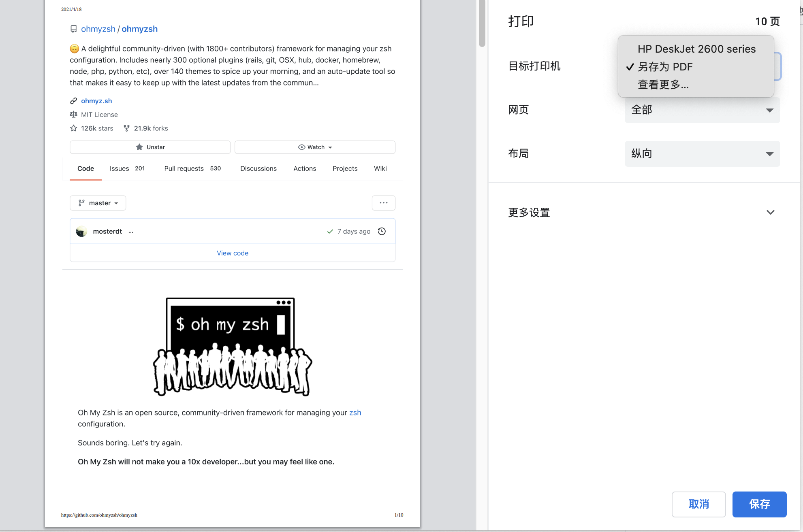This screenshot has width=803, height=532.
Task: Click the bold ohmyzsh repository link
Action: pos(140,29)
